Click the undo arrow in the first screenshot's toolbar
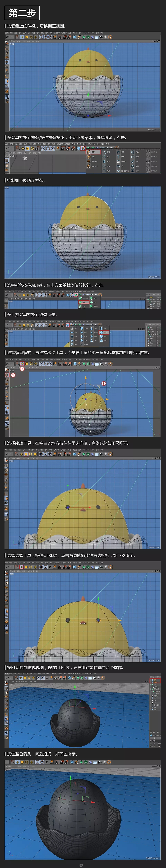Viewport: 166px width, 868px height. click(x=7, y=37)
